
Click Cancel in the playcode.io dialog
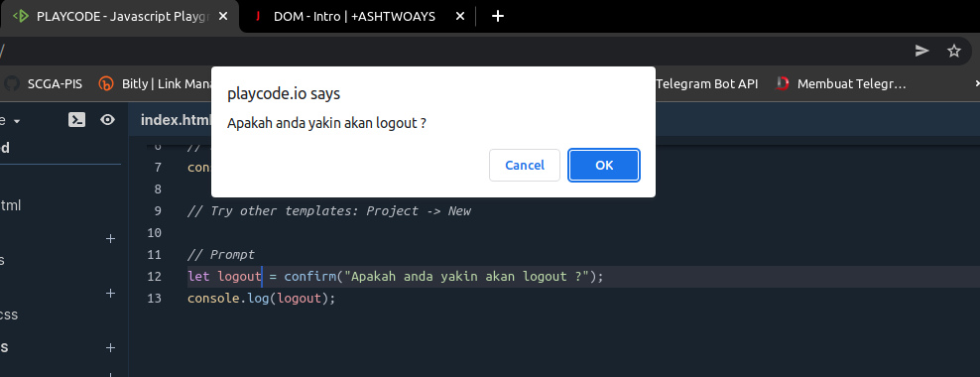click(x=525, y=165)
